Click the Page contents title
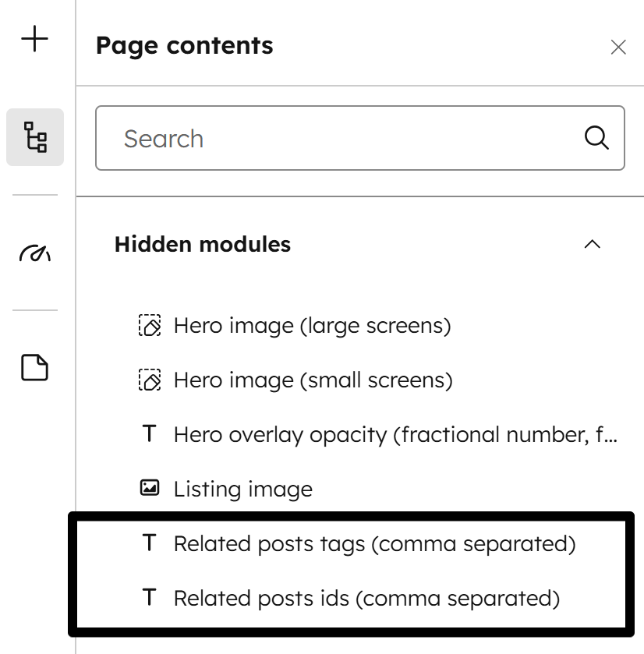Image resolution: width=644 pixels, height=654 pixels. (x=184, y=46)
